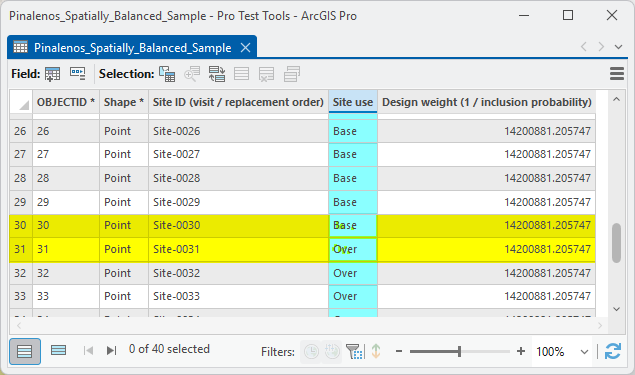Click the Base cell in row 30

pyautogui.click(x=353, y=225)
